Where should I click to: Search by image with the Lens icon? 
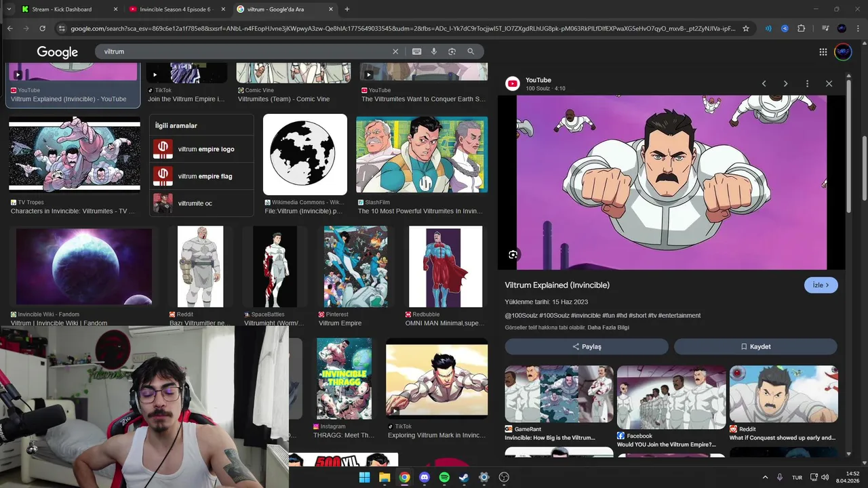pos(452,52)
